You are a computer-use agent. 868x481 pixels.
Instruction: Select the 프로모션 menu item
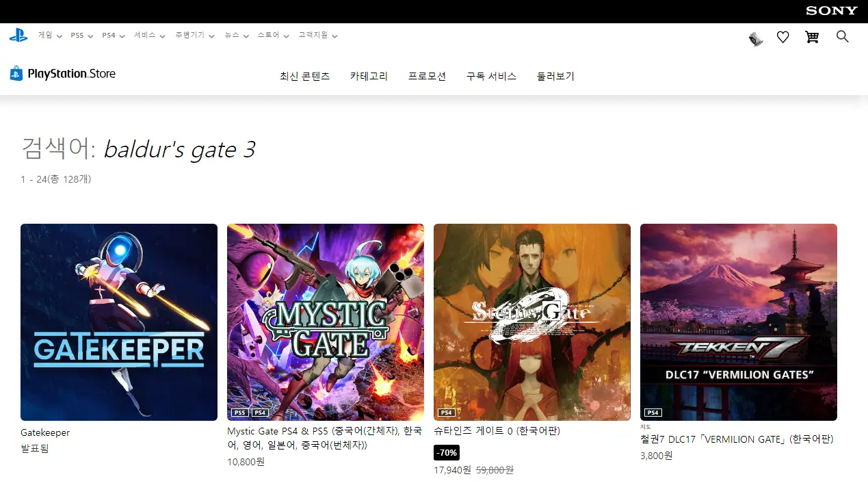pos(426,77)
